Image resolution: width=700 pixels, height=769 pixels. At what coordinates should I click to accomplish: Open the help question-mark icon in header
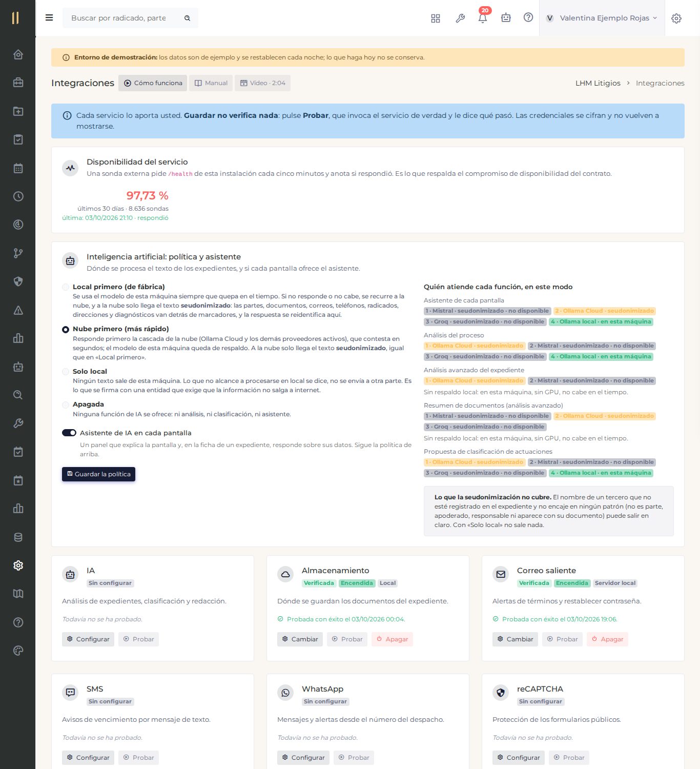click(528, 18)
